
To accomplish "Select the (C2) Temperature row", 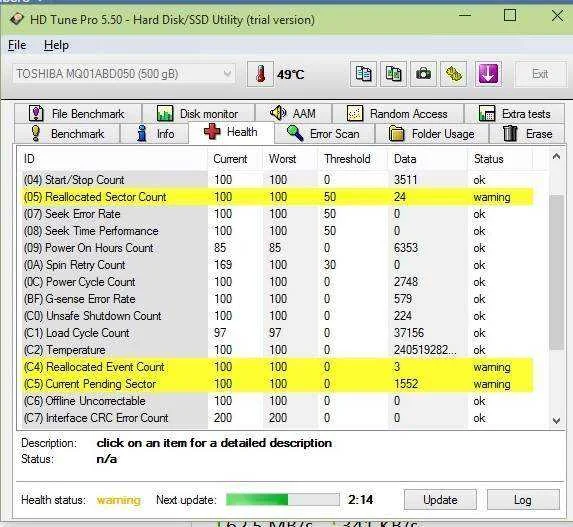I will [x=277, y=350].
